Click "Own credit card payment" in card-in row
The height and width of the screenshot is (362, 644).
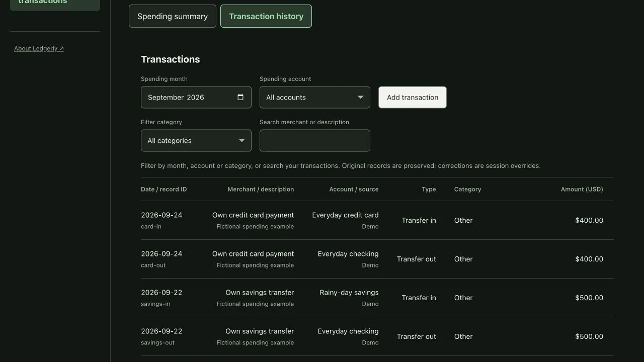pos(253,215)
